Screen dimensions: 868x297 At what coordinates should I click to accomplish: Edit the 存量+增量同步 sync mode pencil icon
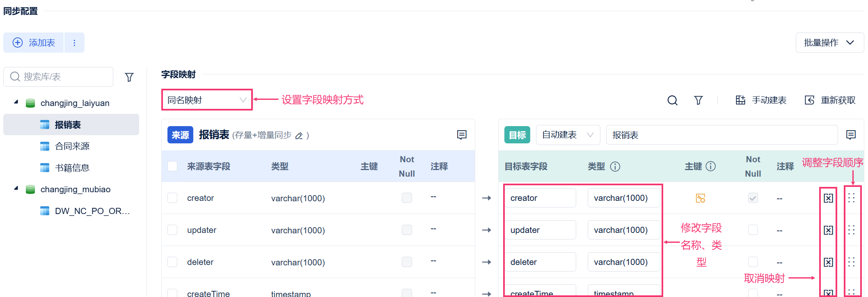coord(299,136)
